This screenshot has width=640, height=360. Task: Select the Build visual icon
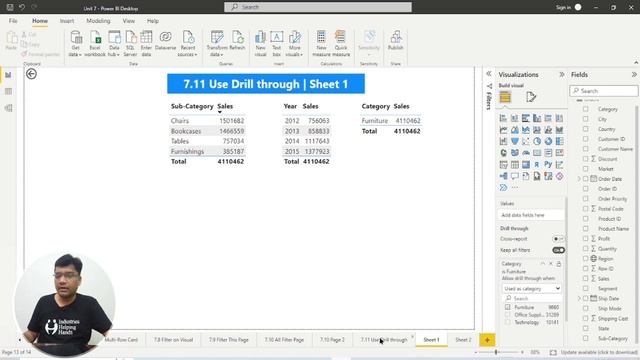tap(505, 97)
